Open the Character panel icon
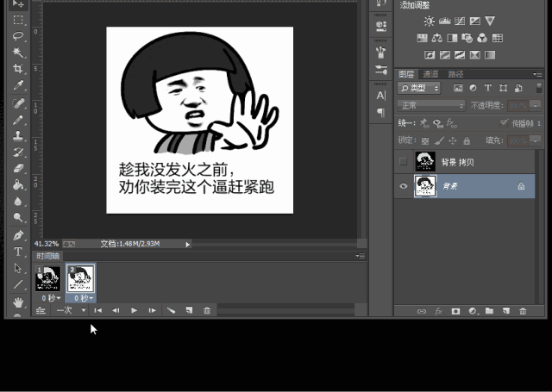Screen dimensions: 552x392 click(381, 96)
